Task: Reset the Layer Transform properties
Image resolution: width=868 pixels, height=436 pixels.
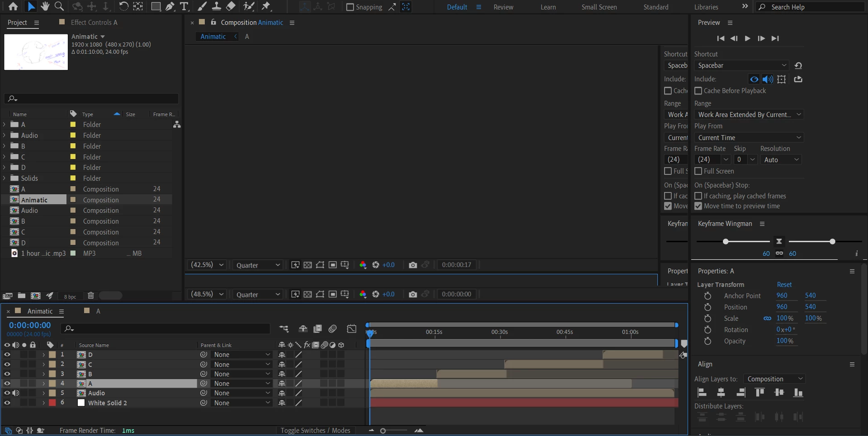Action: coord(784,285)
